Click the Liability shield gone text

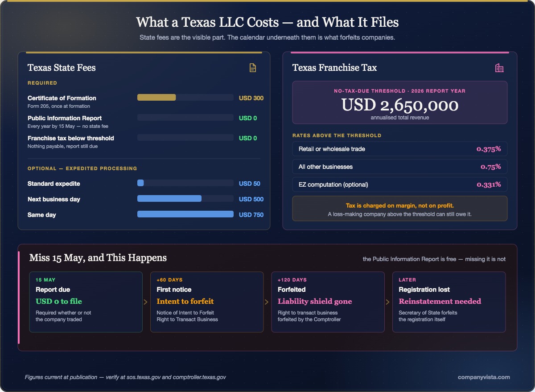tap(315, 301)
